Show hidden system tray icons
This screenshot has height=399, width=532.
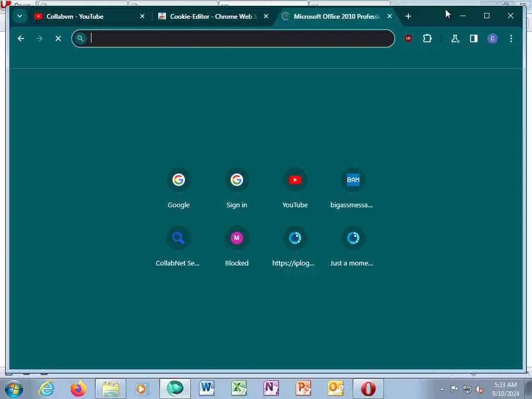point(442,389)
